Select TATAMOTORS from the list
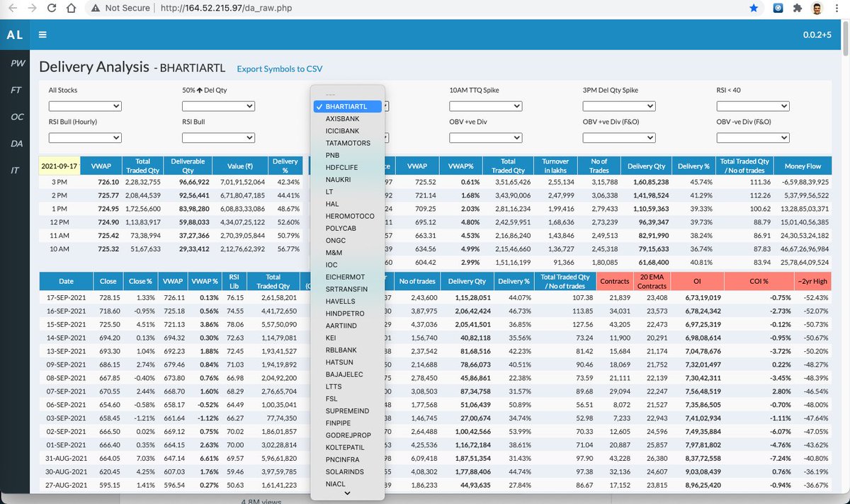 coord(348,143)
